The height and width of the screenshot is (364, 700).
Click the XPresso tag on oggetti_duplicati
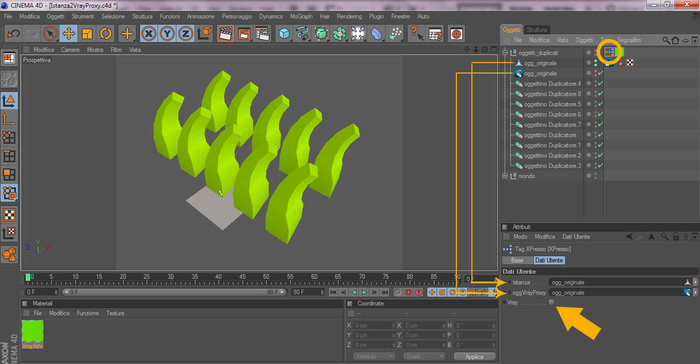click(609, 52)
